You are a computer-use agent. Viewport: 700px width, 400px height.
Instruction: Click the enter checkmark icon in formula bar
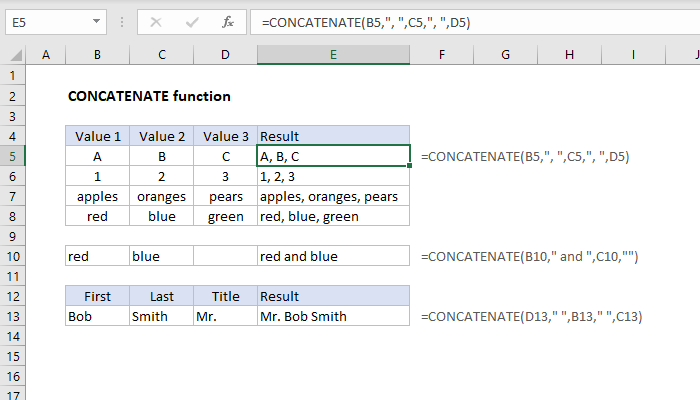point(192,22)
